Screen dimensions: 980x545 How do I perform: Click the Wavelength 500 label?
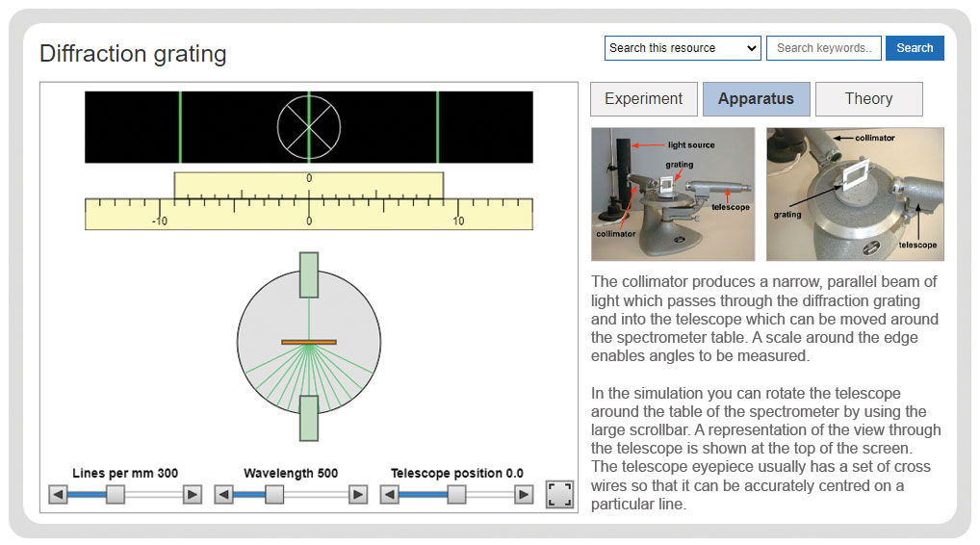click(x=291, y=473)
